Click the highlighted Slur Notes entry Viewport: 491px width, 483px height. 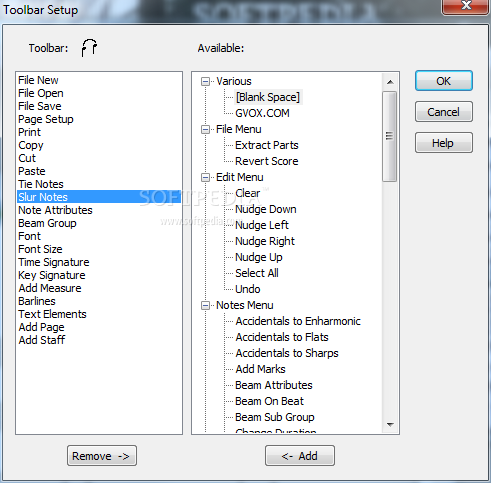[x=99, y=197]
